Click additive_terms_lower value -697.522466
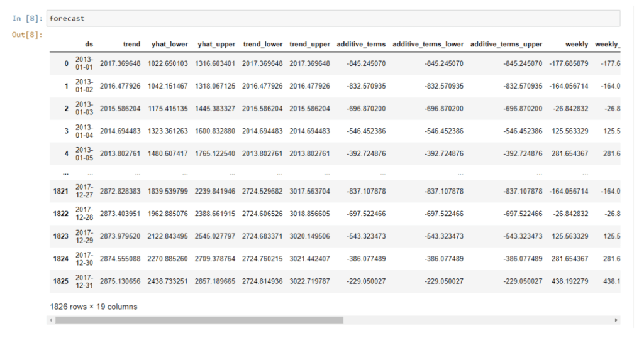This screenshot has height=338, width=644. click(444, 214)
